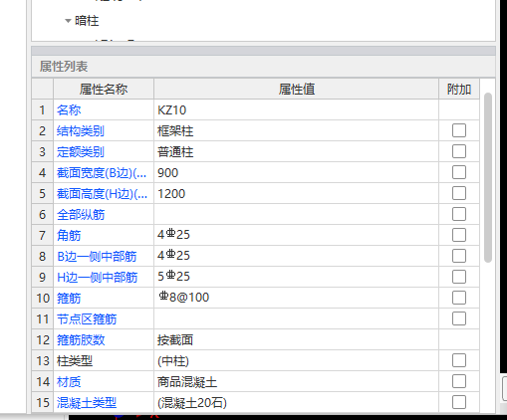Open the (中柱) column type value
Image resolution: width=507 pixels, height=420 pixels.
pos(297,360)
